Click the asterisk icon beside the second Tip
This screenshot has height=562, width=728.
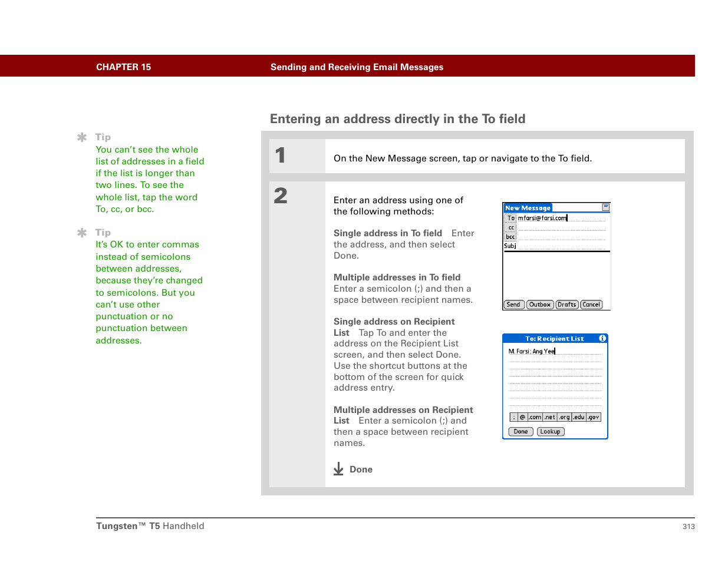82,233
